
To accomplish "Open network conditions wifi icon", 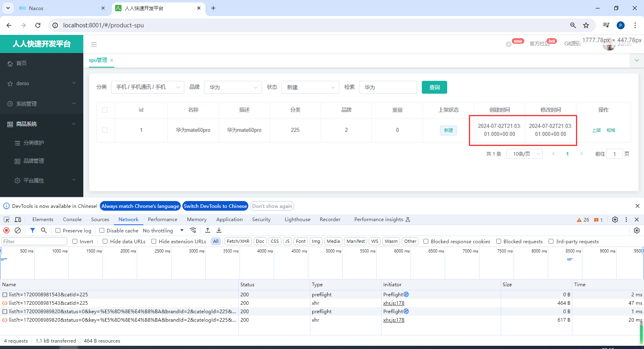I will pos(193,230).
